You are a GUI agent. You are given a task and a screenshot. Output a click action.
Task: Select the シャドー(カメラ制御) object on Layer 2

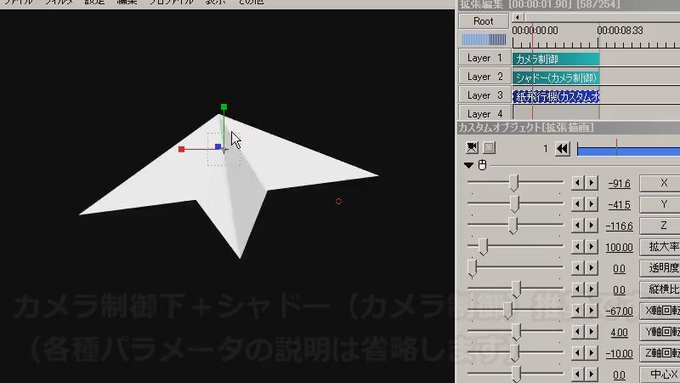point(556,78)
